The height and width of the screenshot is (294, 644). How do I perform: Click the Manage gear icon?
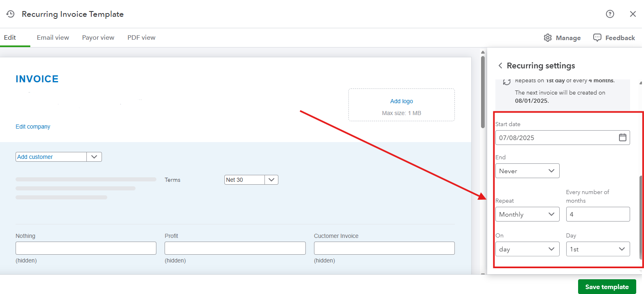point(548,38)
